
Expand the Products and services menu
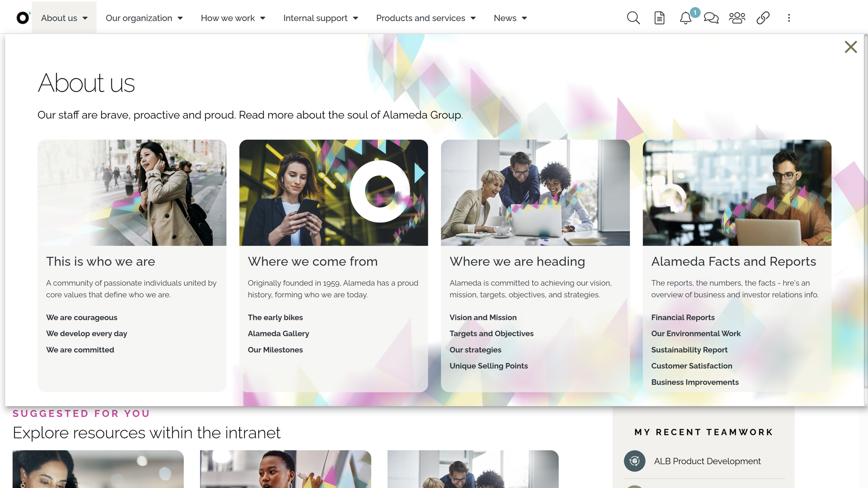point(426,18)
